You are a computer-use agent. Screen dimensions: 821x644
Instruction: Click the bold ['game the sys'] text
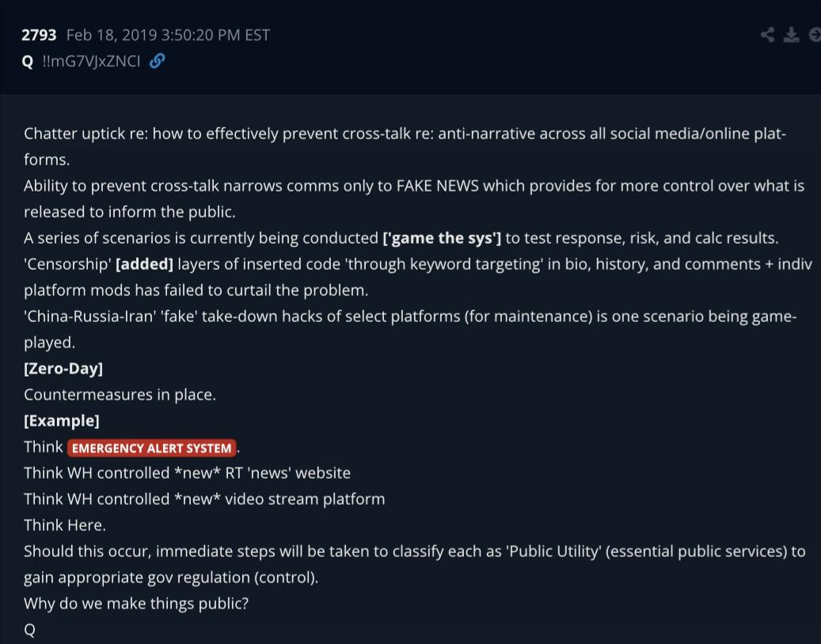(x=442, y=238)
